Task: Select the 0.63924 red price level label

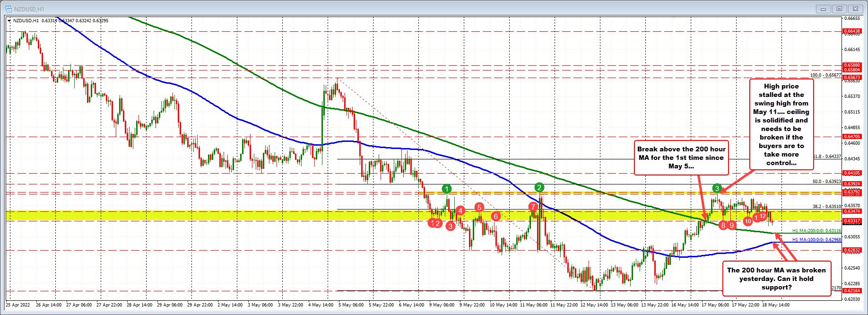Action: (852, 184)
